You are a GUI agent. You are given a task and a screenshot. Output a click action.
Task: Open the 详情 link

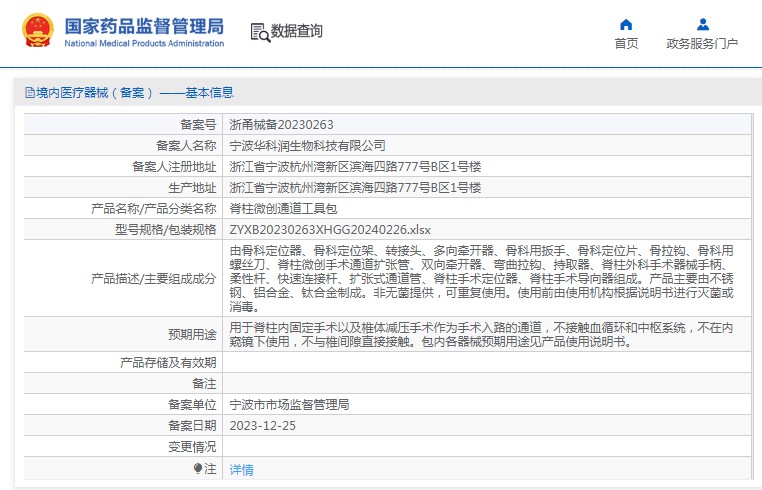pyautogui.click(x=242, y=470)
